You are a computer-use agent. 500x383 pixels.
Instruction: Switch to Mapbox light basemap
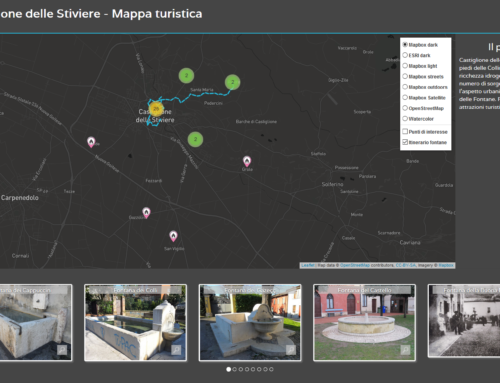405,66
